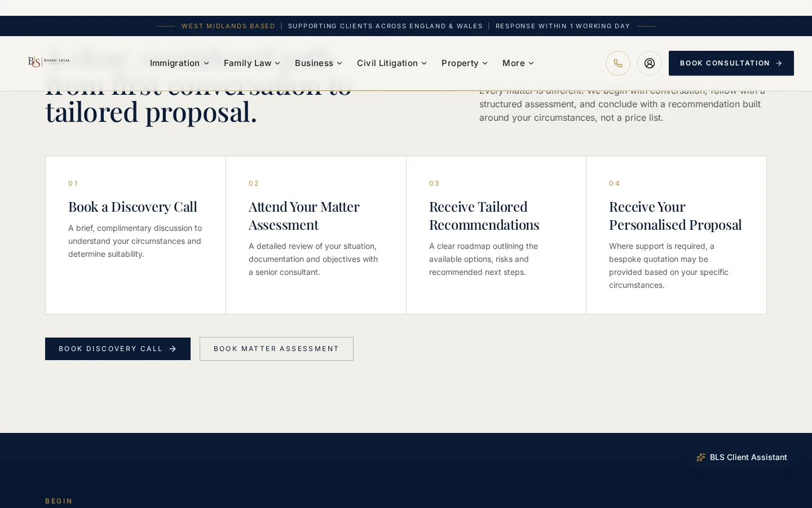
Task: Select the Receive Your Personalised Proposal heading
Action: coord(675,216)
